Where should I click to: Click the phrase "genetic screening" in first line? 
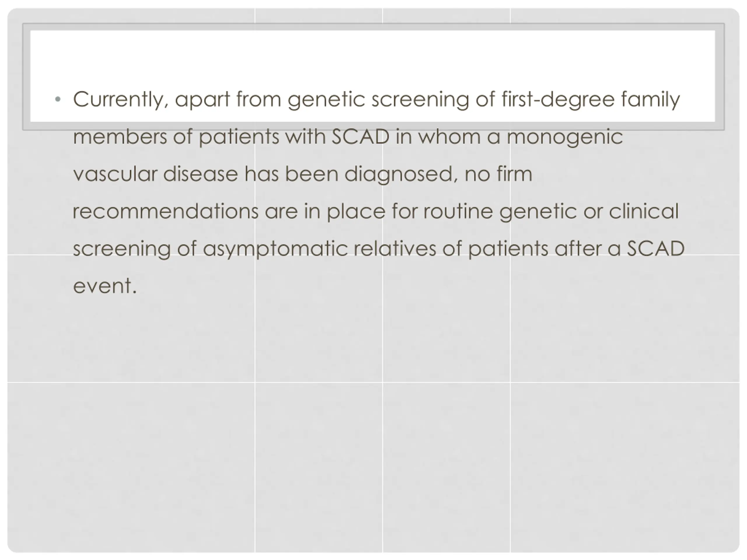click(x=378, y=101)
